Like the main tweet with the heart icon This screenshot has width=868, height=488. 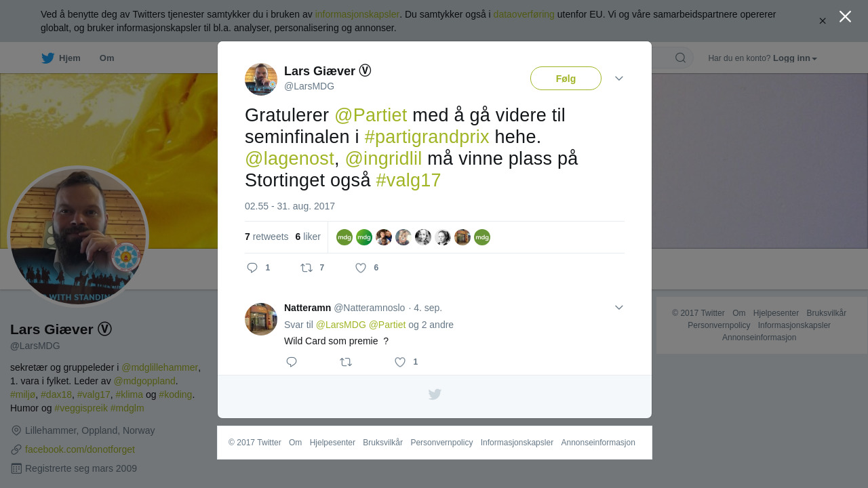[361, 268]
